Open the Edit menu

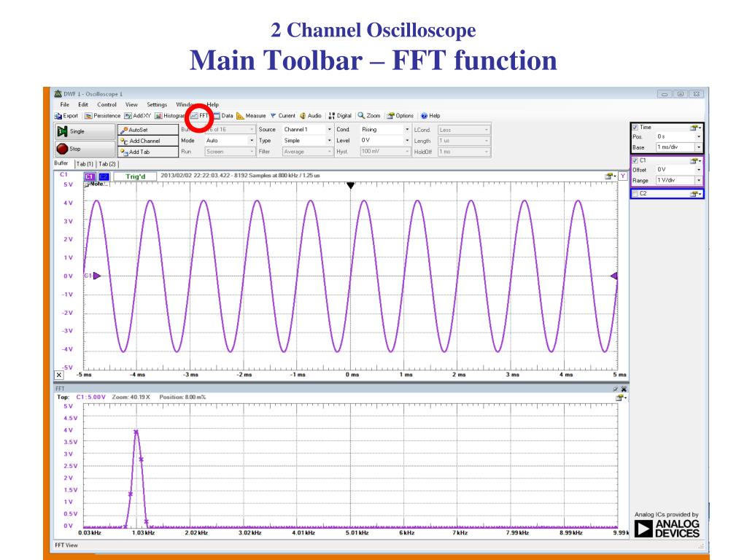[83, 104]
